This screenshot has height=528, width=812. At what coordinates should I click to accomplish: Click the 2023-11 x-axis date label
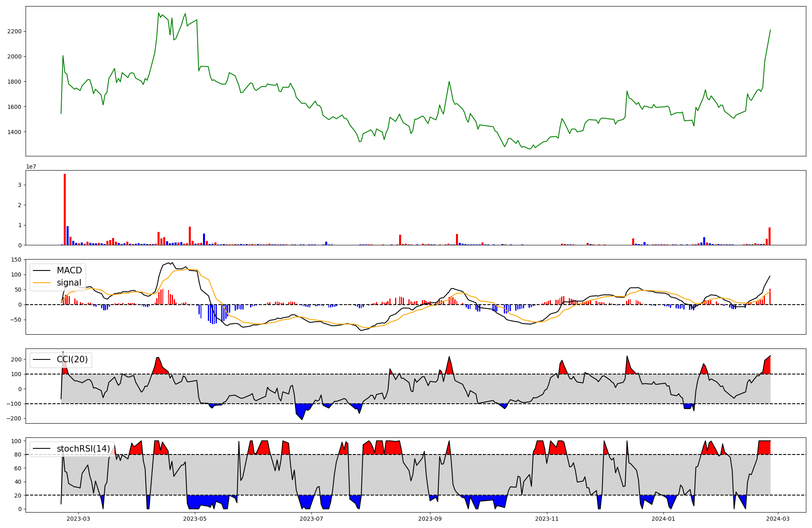547,519
